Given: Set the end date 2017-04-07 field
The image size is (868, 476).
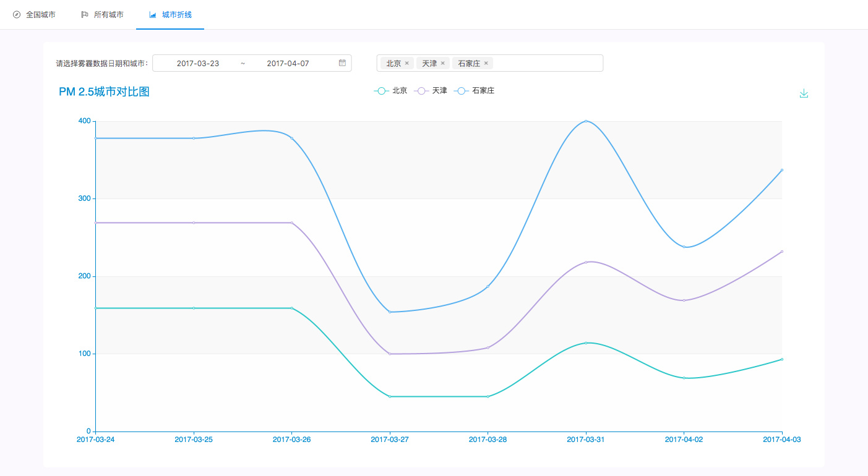Looking at the screenshot, I should click(x=288, y=63).
